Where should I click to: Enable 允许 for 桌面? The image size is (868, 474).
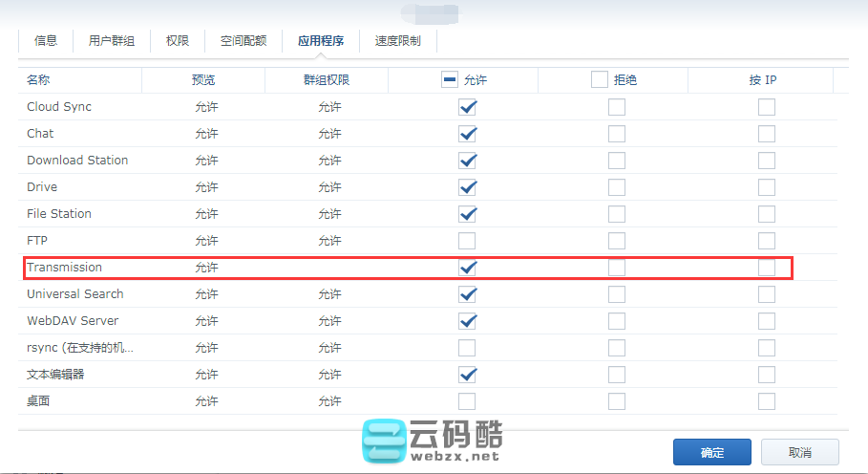(x=467, y=401)
